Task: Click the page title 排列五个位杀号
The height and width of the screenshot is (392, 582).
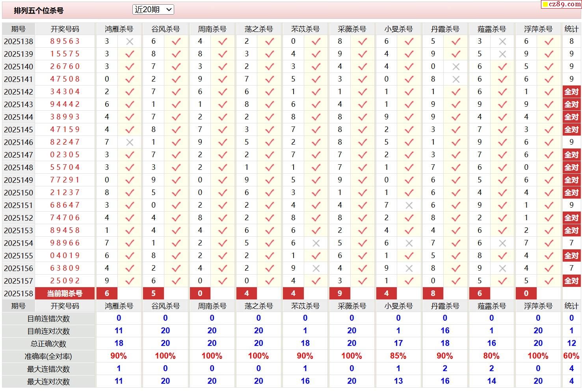Action: (x=39, y=11)
